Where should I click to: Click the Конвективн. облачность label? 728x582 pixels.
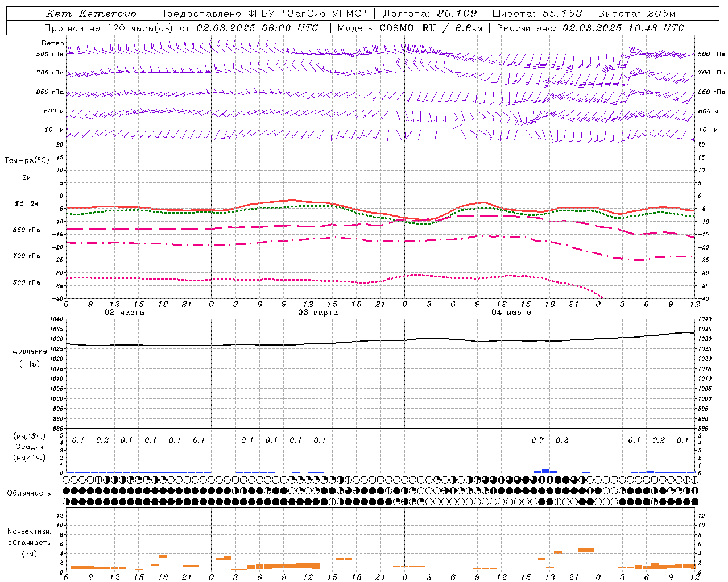pyautogui.click(x=29, y=537)
